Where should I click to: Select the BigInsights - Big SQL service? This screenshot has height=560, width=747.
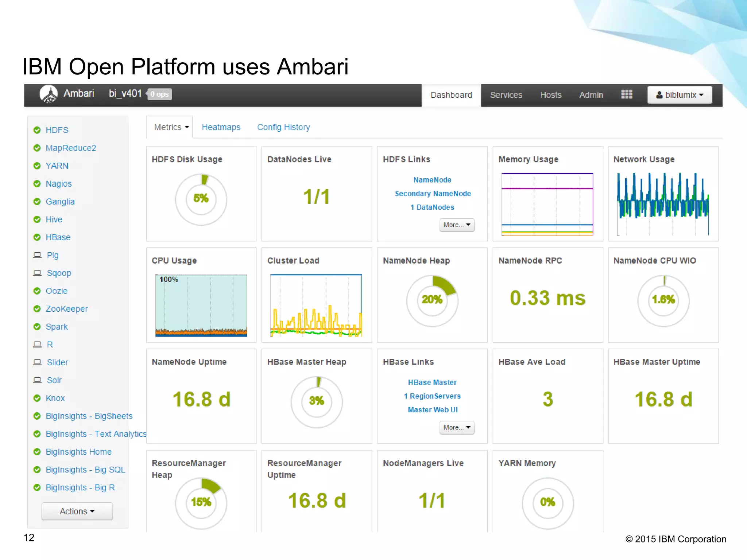[85, 470]
